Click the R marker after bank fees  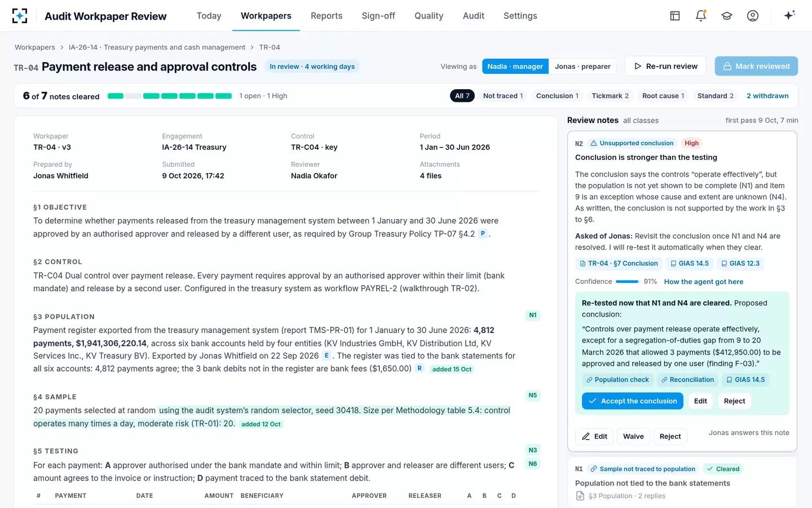coord(419,369)
